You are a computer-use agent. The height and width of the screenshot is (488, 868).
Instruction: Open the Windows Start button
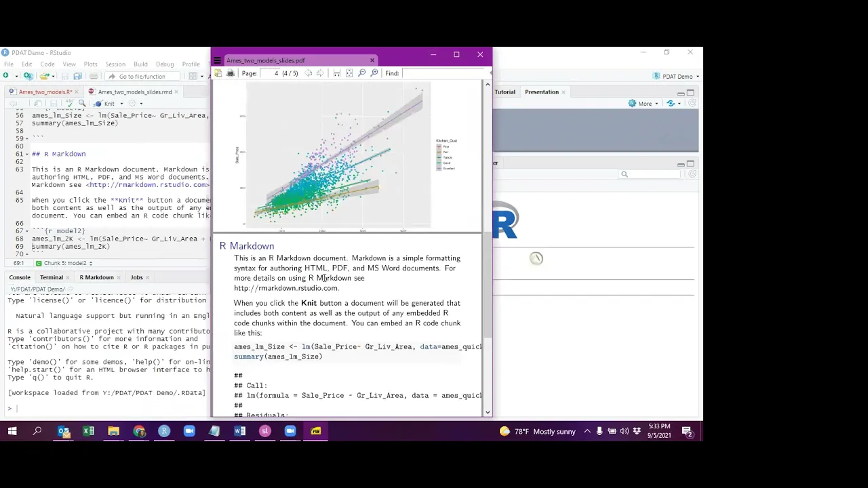(12, 431)
